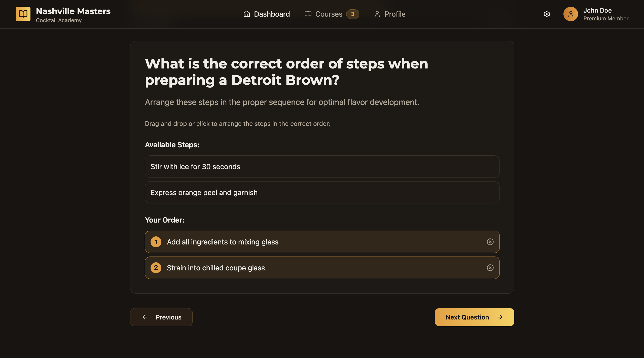
Task: Open the Profile nav item
Action: pyautogui.click(x=389, y=14)
